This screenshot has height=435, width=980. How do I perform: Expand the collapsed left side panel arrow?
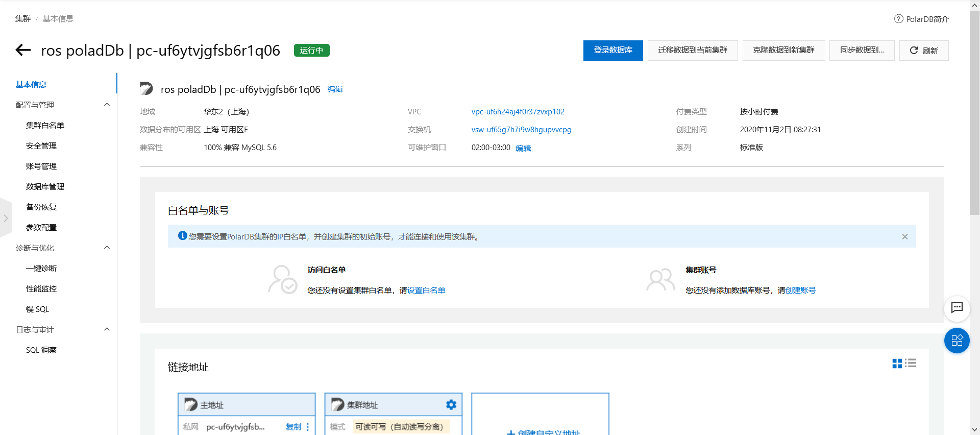pyautogui.click(x=6, y=218)
